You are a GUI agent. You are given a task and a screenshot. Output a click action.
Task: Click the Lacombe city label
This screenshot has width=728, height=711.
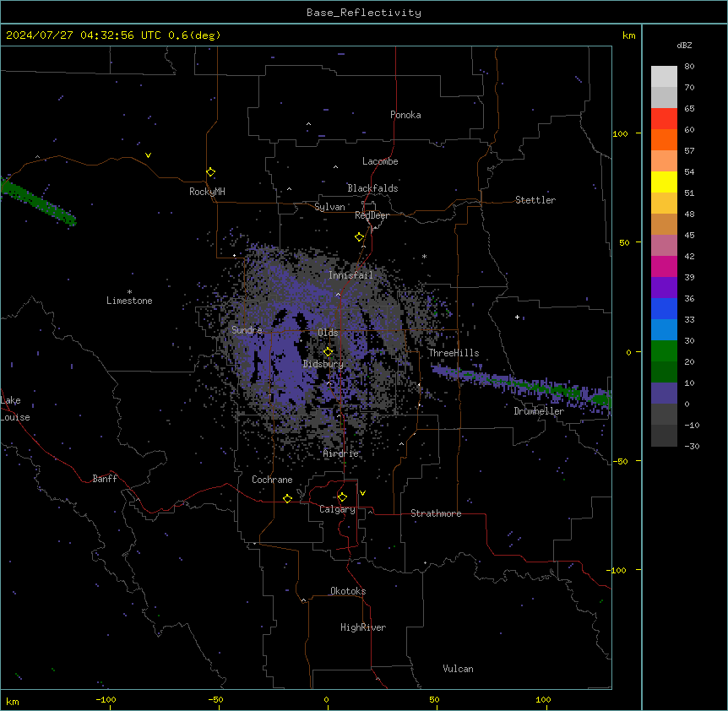click(380, 161)
